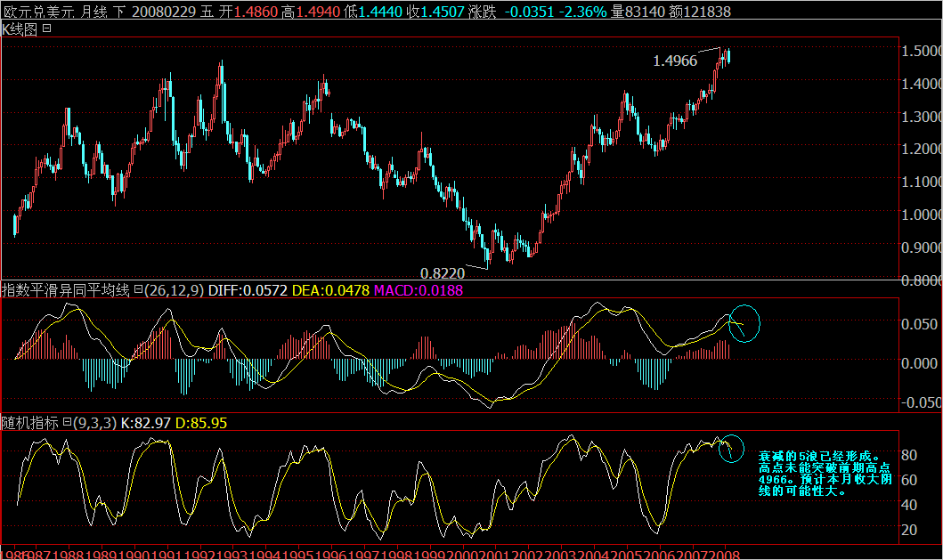The image size is (943, 560).
Task: Select the K线图 panel label
Action: [x=20, y=28]
